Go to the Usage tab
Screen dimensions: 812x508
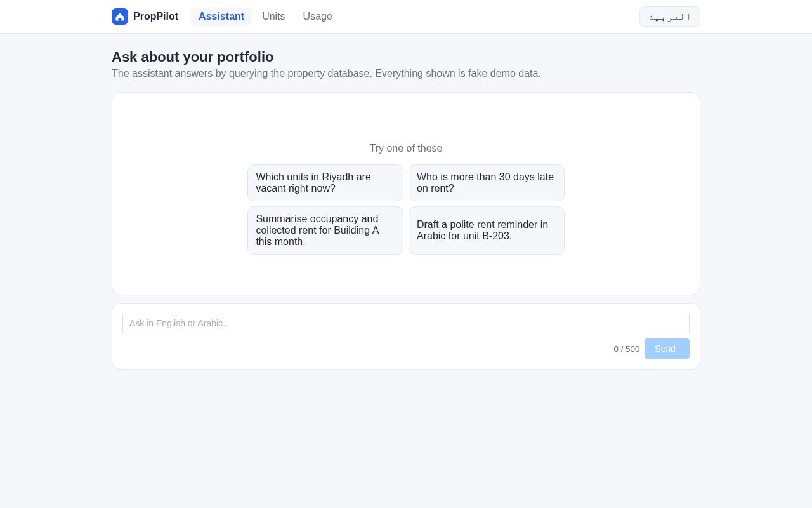coord(318,17)
